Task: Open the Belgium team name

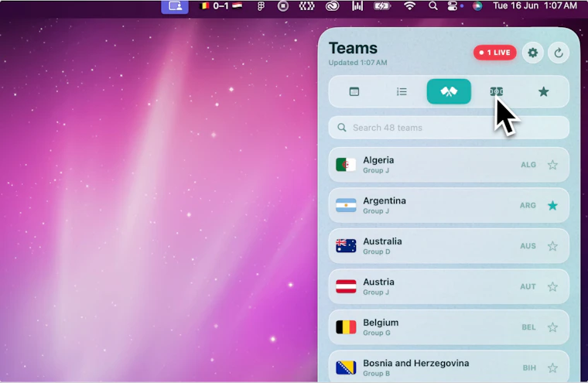Action: [381, 323]
